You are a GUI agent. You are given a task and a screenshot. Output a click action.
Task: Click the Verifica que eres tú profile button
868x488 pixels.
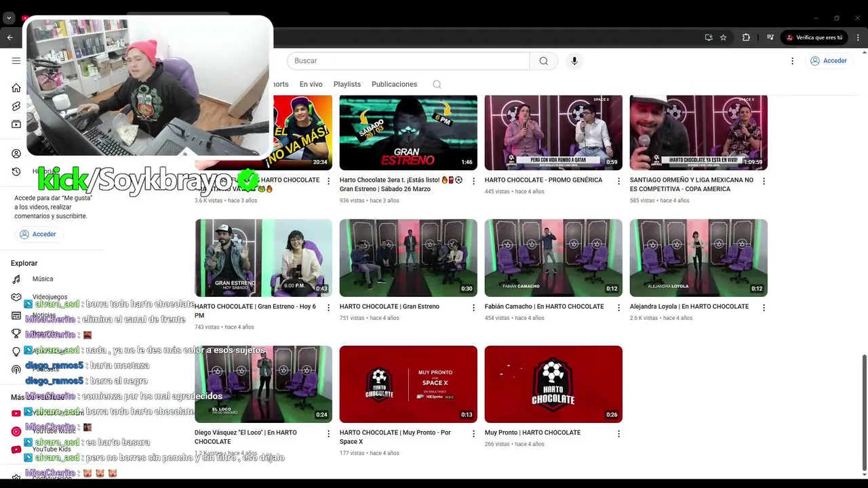point(814,37)
